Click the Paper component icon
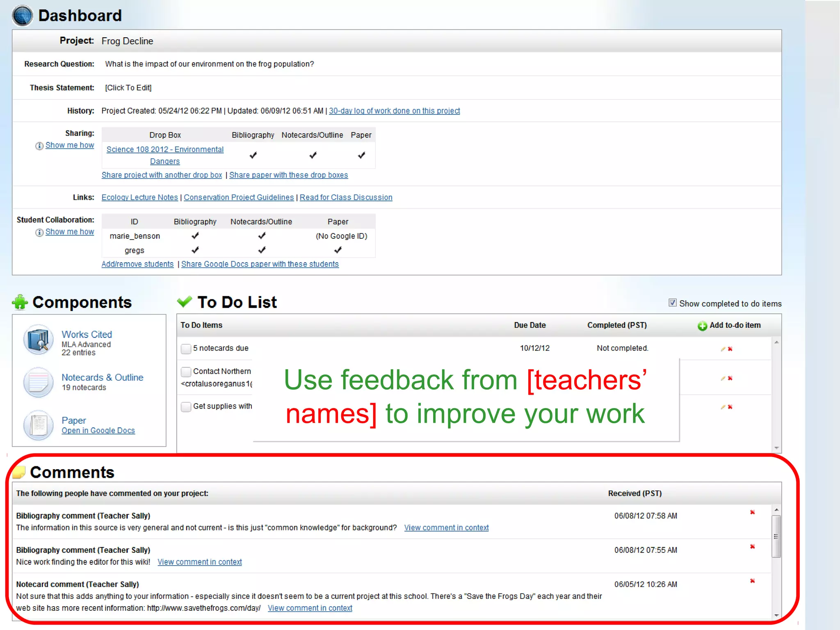Viewport: 840px width, 630px height. 38,425
